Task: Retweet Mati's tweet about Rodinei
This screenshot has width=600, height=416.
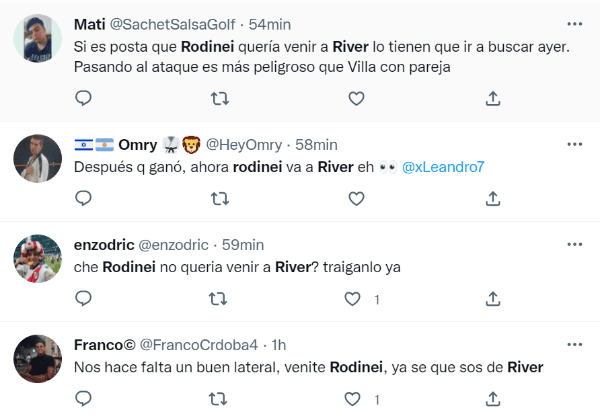Action: [x=220, y=98]
